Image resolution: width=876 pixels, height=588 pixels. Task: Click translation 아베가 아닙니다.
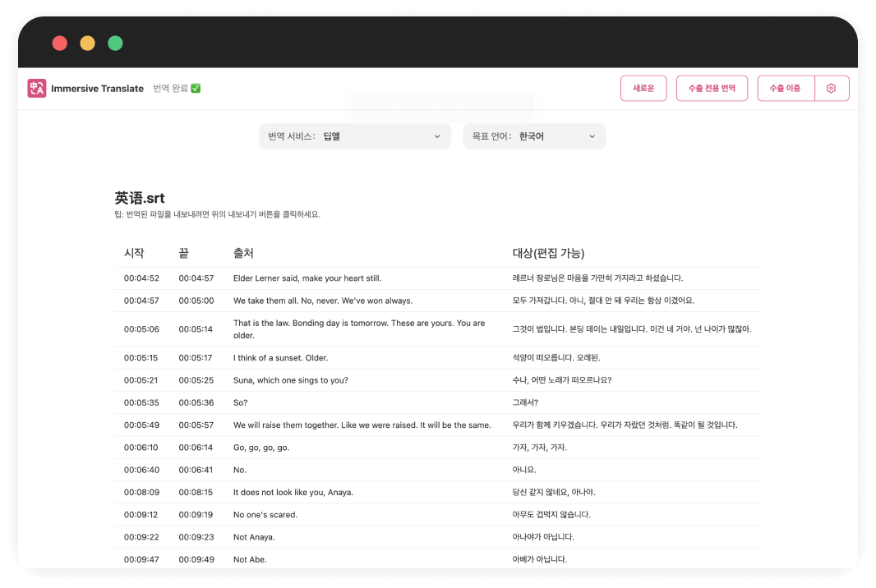[x=540, y=559]
